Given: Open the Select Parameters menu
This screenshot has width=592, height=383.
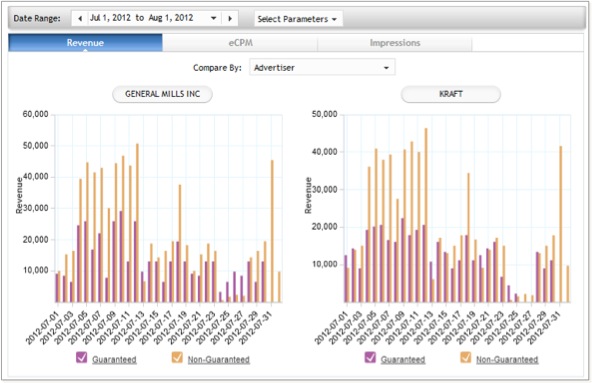Looking at the screenshot, I should (x=297, y=19).
